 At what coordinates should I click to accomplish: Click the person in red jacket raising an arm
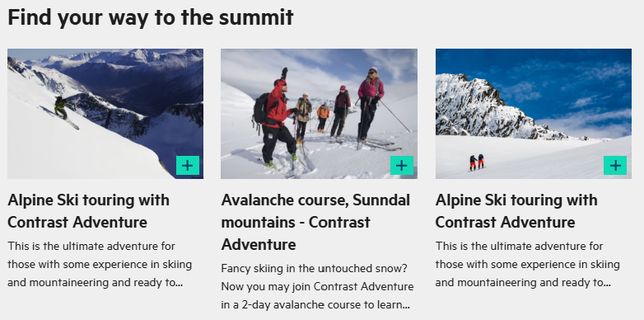[276, 119]
